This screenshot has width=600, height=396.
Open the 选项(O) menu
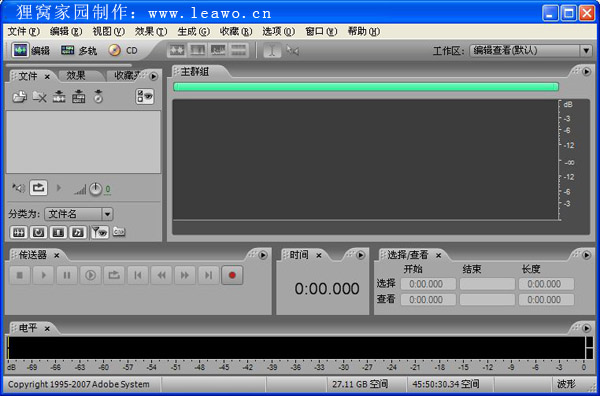click(279, 31)
